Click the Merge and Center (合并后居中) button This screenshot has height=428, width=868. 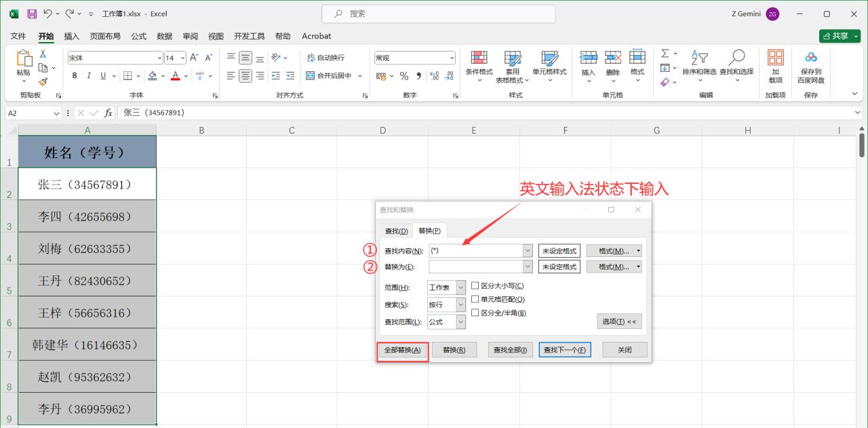(x=329, y=76)
